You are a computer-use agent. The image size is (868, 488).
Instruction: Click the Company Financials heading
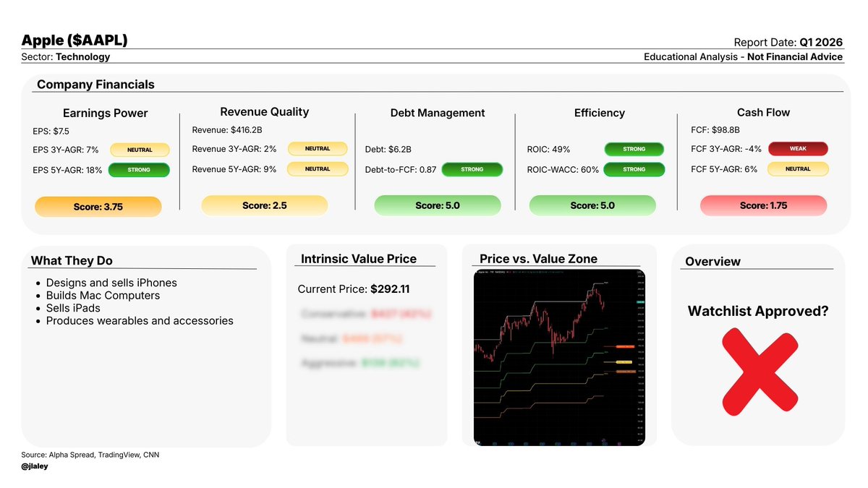pyautogui.click(x=95, y=85)
